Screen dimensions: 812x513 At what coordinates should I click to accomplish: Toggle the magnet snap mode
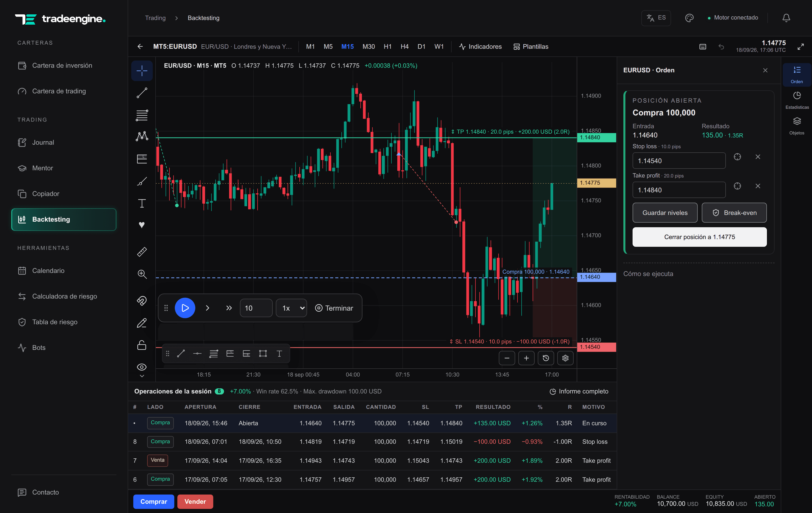point(142,301)
